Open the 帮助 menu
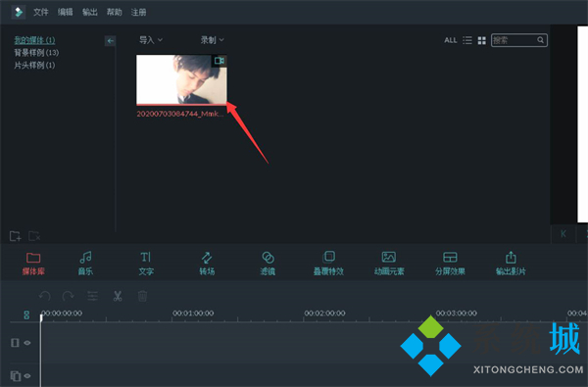This screenshot has width=588, height=387. point(114,12)
